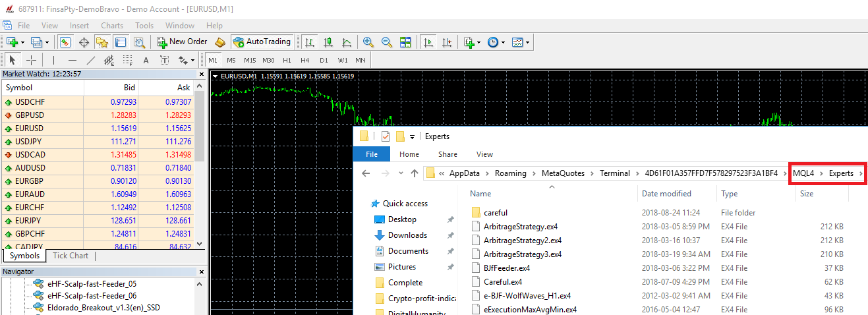This screenshot has width=868, height=315.
Task: Select the crosshair tool
Action: [31, 60]
